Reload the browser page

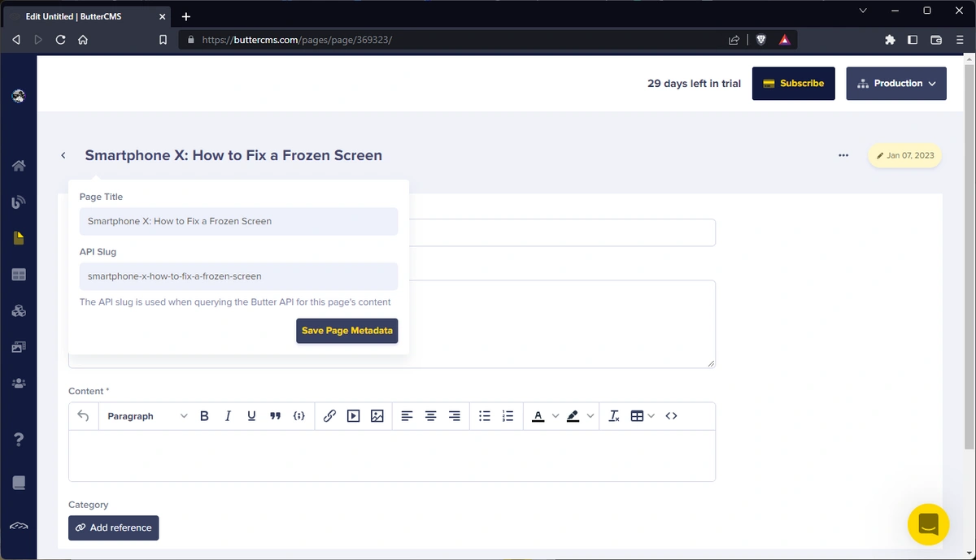[x=60, y=39]
